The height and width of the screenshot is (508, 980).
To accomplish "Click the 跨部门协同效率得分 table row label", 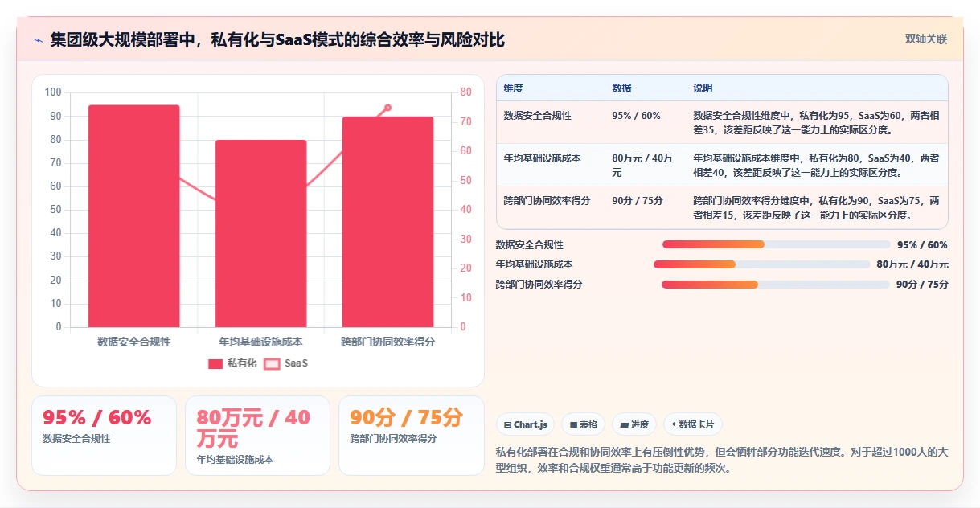I will (547, 201).
